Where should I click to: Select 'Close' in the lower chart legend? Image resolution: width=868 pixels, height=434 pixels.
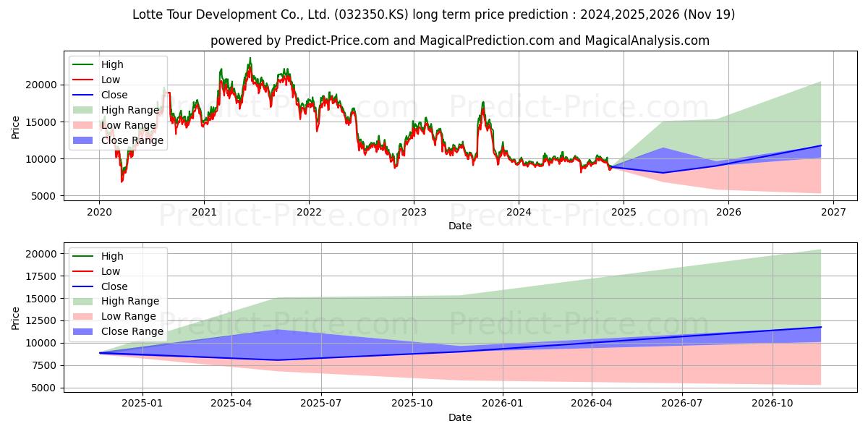114,286
